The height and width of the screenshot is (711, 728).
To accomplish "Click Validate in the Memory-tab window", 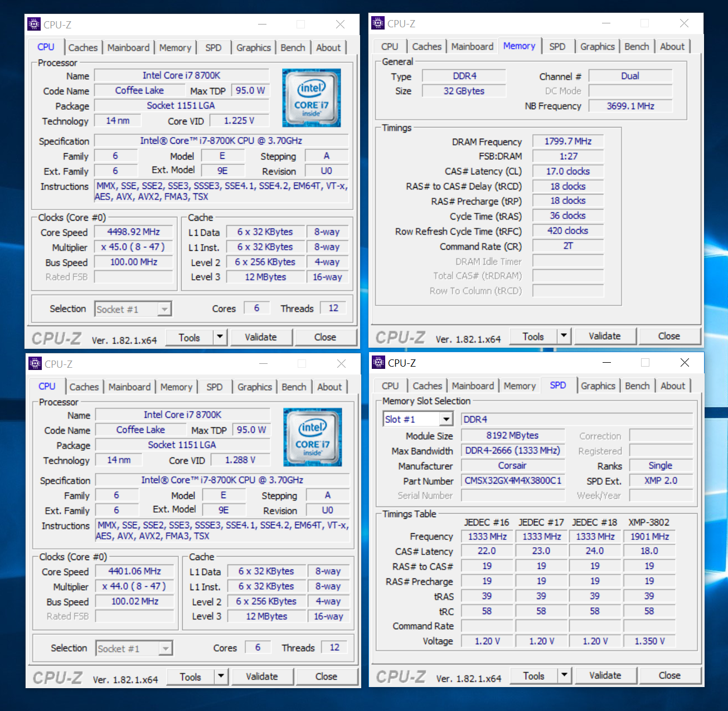I will pyautogui.click(x=604, y=335).
